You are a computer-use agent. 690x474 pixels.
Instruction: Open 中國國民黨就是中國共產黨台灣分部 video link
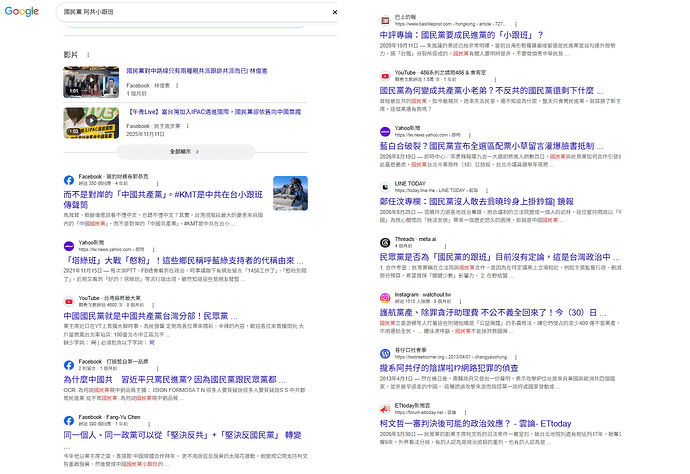tap(150, 316)
